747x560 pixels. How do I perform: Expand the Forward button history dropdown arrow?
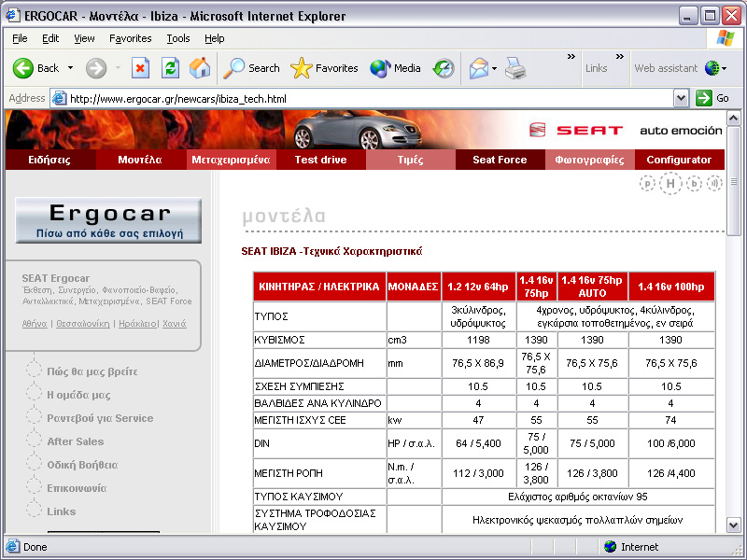coord(118,68)
